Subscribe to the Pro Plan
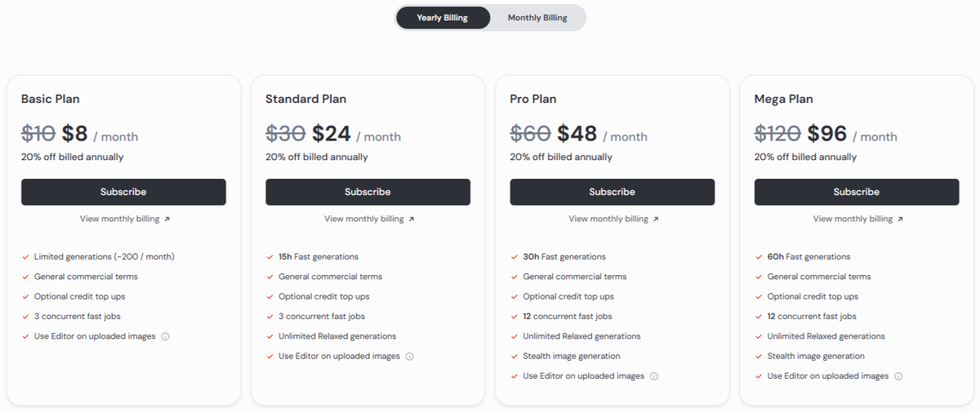980x413 pixels. [612, 192]
